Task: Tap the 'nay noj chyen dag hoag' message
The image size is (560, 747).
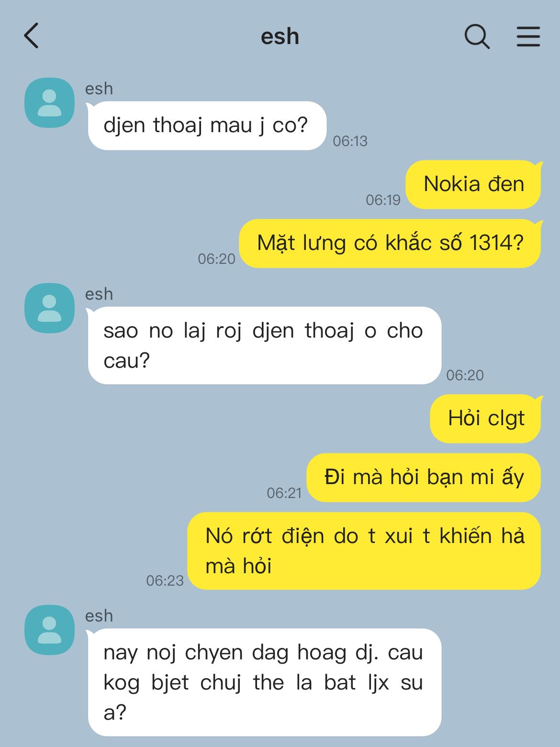Action: point(264,682)
